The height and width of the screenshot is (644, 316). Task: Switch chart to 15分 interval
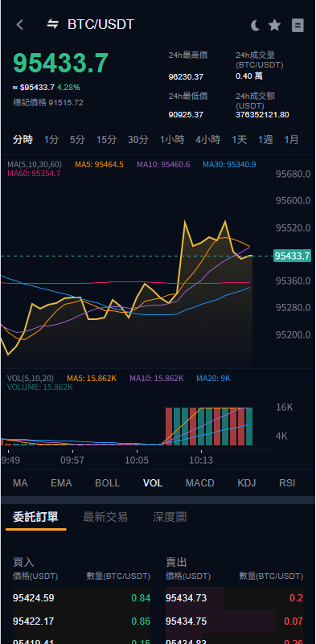pos(106,140)
